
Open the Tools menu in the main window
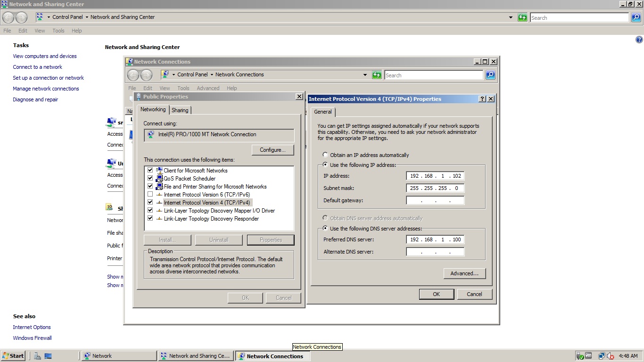tap(58, 31)
